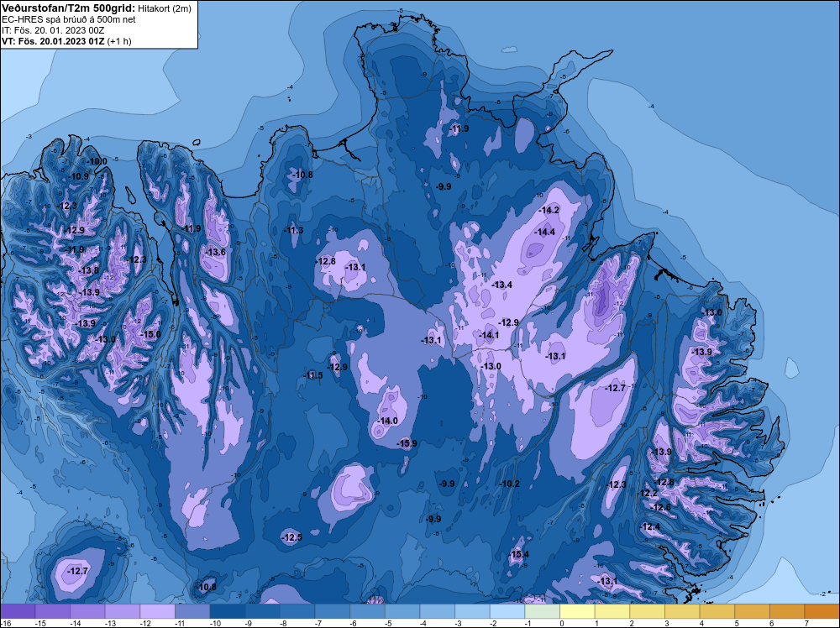Click the temperature value -13.6 on the map

click(216, 252)
